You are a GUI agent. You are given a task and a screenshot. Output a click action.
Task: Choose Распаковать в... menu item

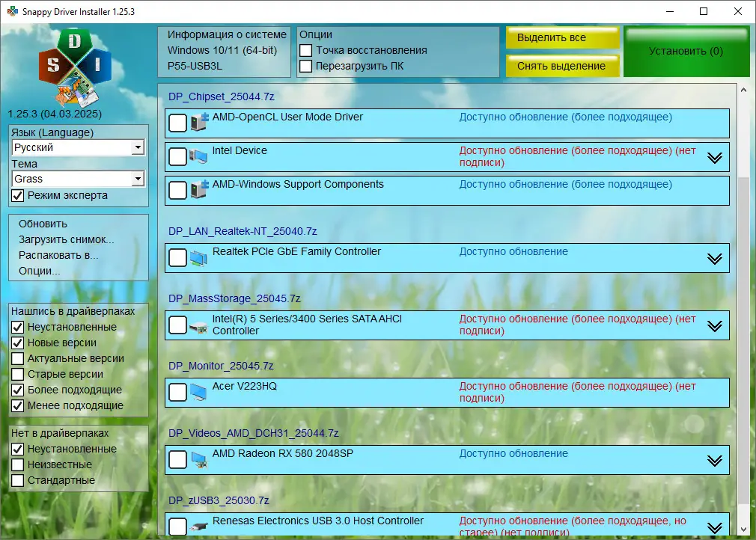(58, 255)
